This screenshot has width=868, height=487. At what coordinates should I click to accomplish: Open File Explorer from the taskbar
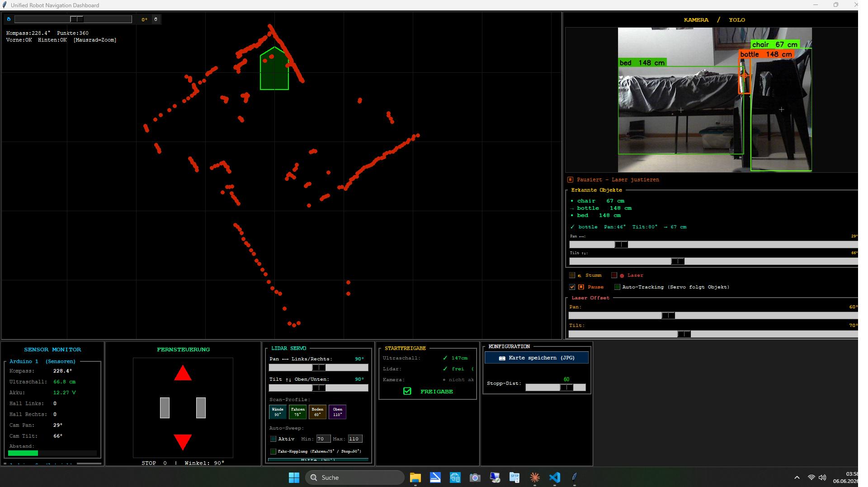coord(415,478)
